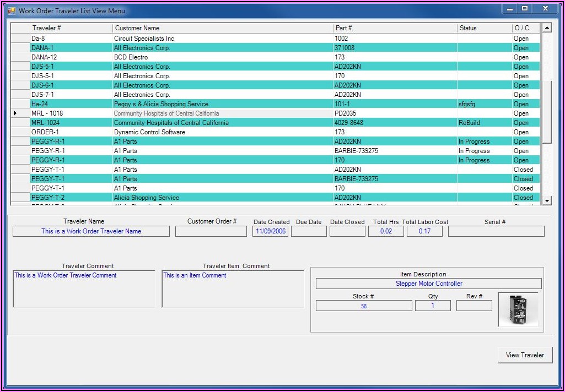This screenshot has height=392, width=565.
Task: Click the application icon in title bar
Action: tap(11, 10)
